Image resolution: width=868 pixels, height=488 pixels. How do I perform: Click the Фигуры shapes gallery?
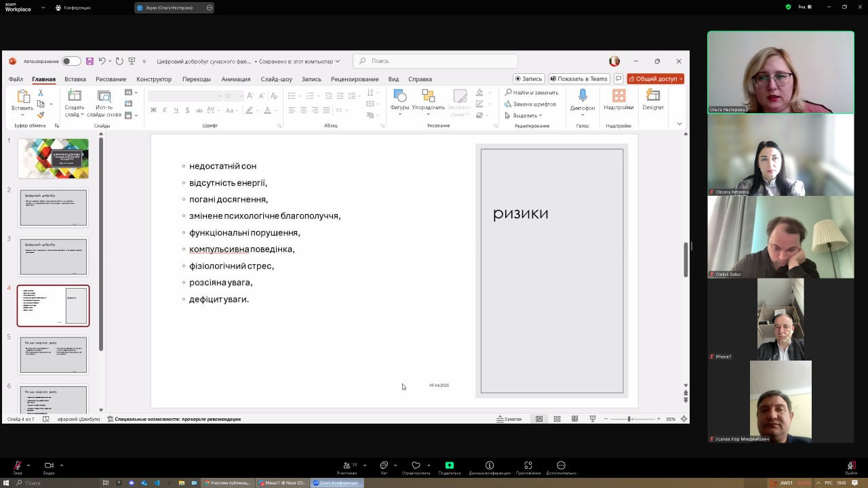(x=399, y=100)
